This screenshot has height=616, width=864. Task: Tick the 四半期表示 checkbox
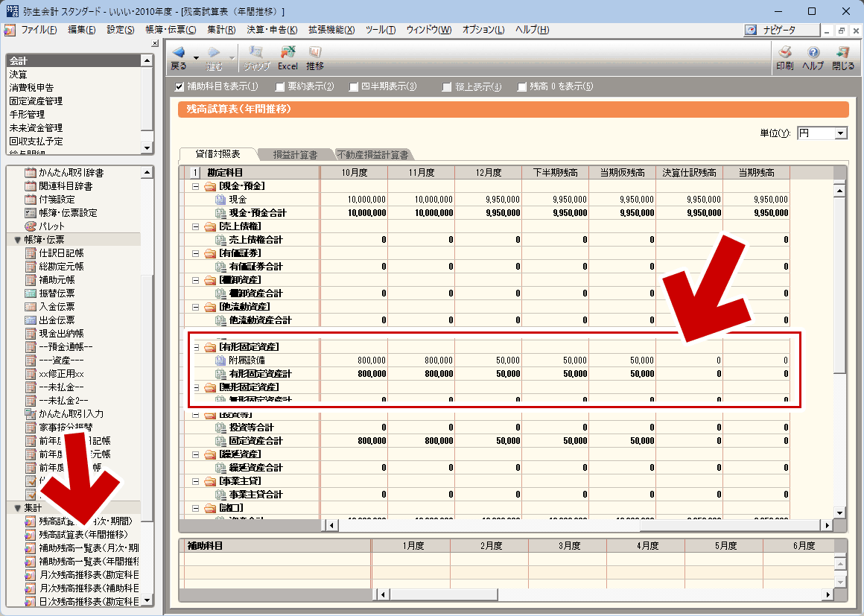pos(354,86)
